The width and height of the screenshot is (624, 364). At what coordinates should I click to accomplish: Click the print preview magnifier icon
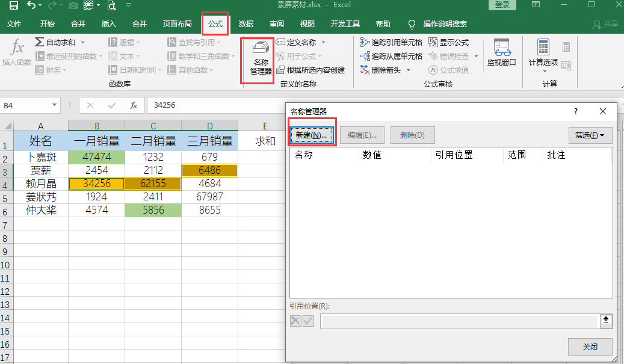112,5
